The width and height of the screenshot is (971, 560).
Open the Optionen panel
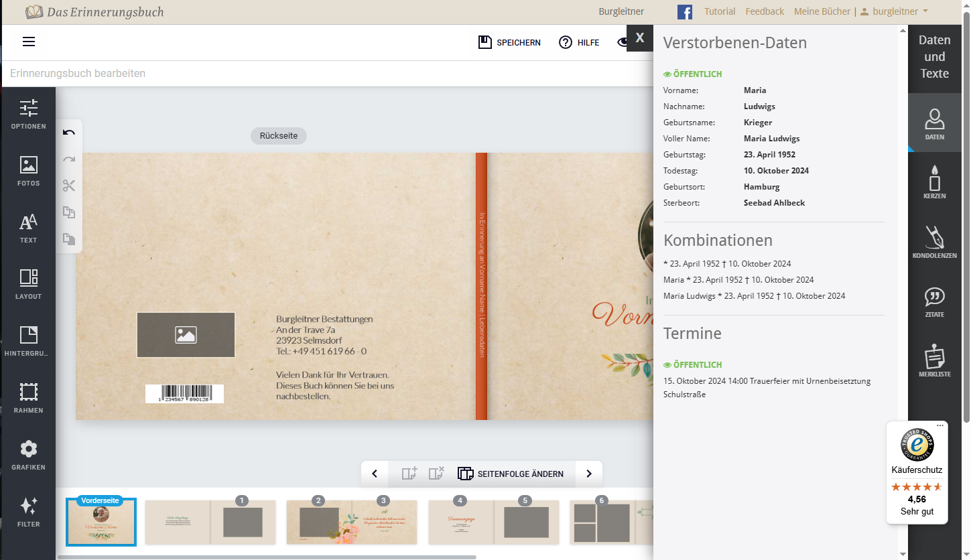pos(28,115)
